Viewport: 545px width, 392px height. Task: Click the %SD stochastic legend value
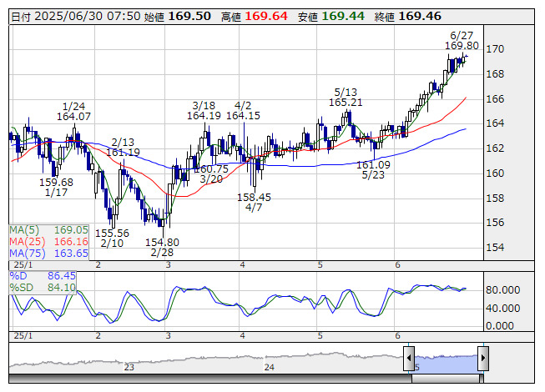click(x=43, y=287)
